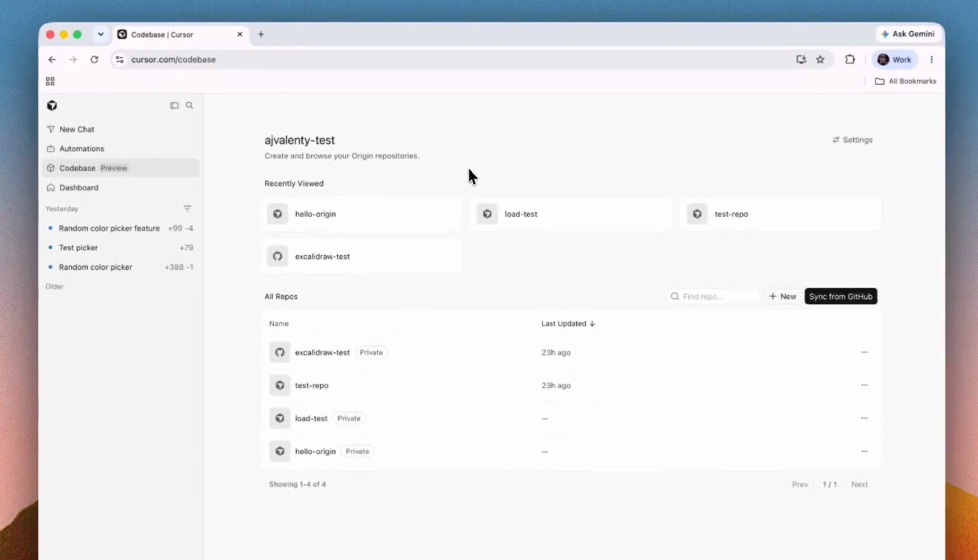Click the install app icon in the address bar

(x=801, y=60)
